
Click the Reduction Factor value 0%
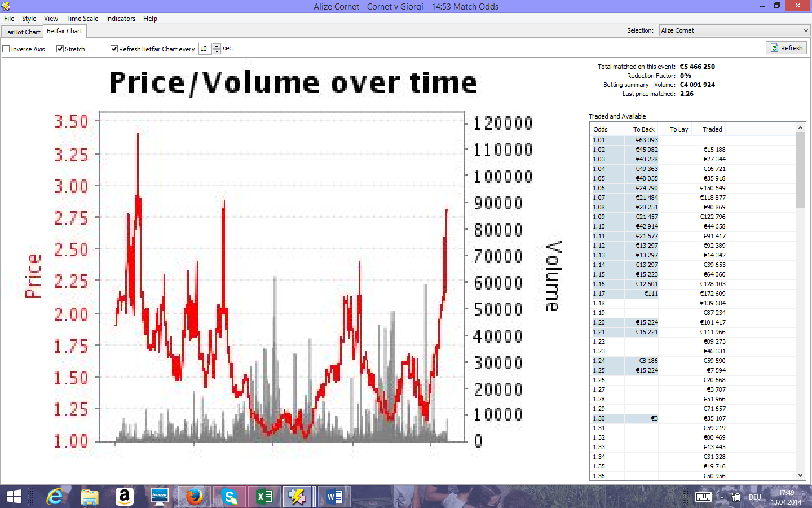click(686, 76)
